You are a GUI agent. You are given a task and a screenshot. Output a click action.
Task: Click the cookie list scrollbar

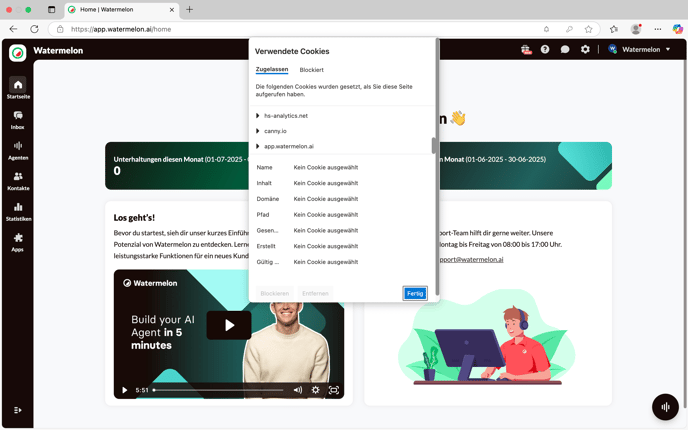pyautogui.click(x=434, y=146)
